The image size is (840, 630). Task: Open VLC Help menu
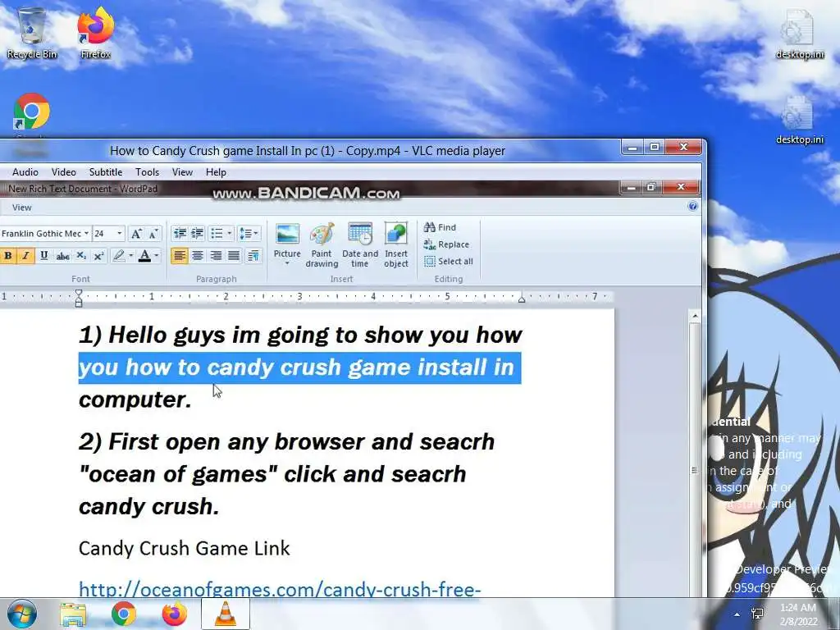pos(216,172)
